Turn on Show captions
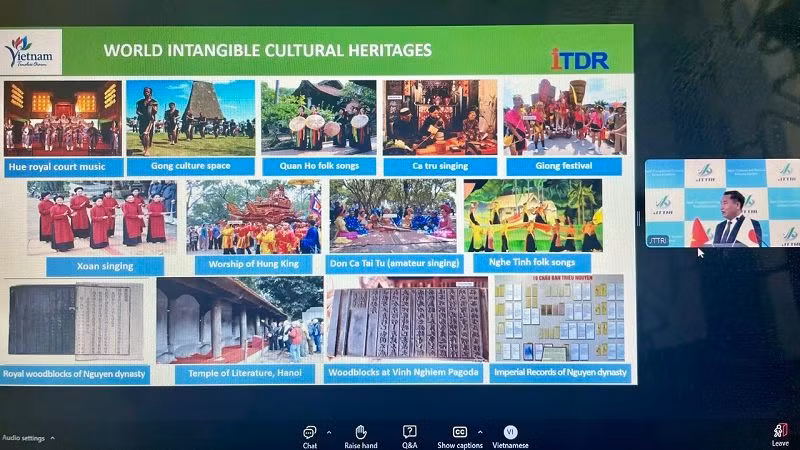 [x=460, y=433]
